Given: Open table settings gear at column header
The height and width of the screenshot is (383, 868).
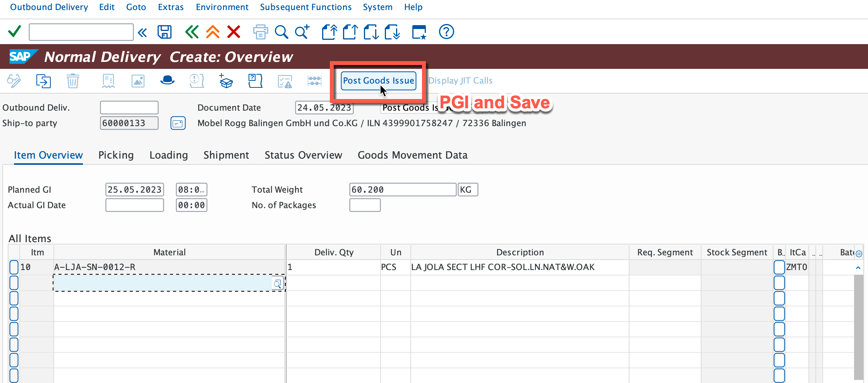Looking at the screenshot, I should pyautogui.click(x=859, y=254).
